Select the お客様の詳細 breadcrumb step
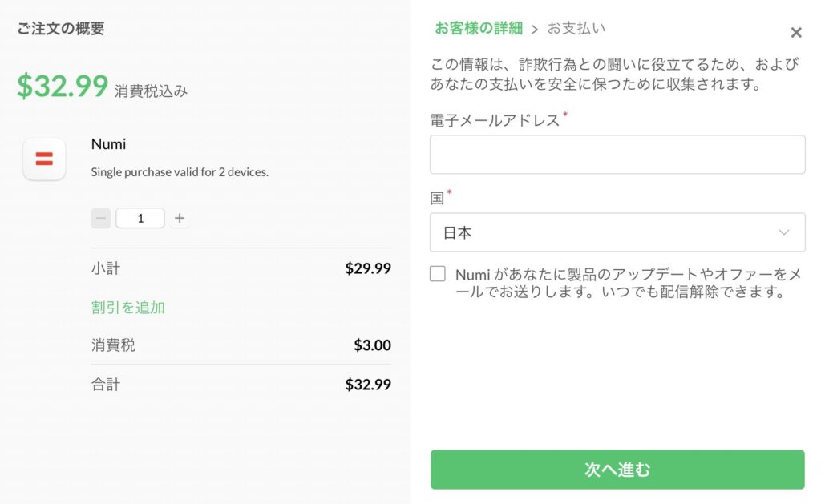821x504 pixels. (x=479, y=28)
